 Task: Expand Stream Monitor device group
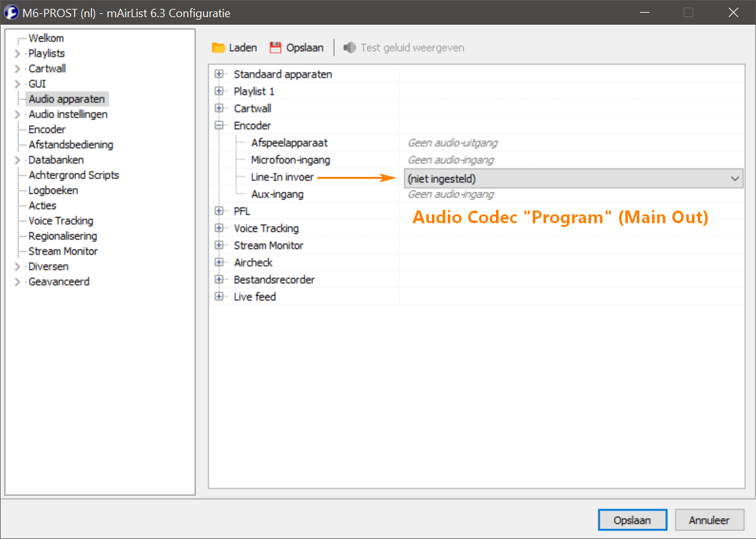click(219, 245)
